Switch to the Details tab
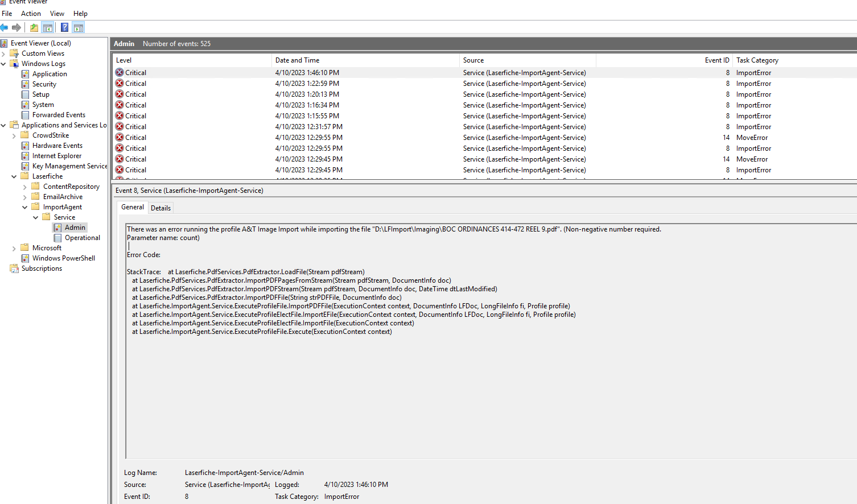 pos(160,208)
